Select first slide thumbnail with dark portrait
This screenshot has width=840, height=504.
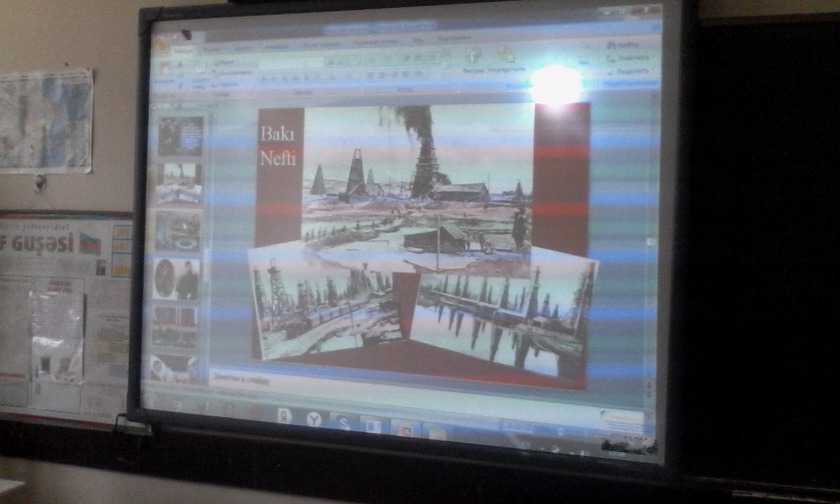point(181,136)
